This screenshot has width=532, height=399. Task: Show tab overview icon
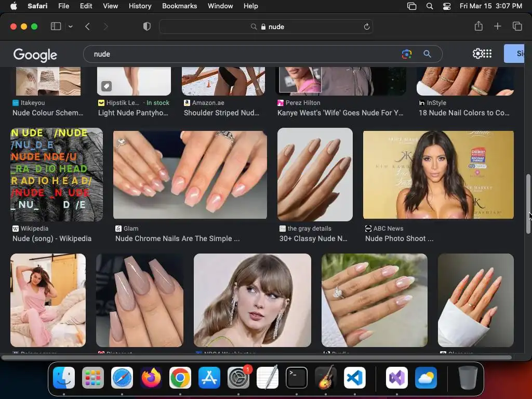pos(517,26)
